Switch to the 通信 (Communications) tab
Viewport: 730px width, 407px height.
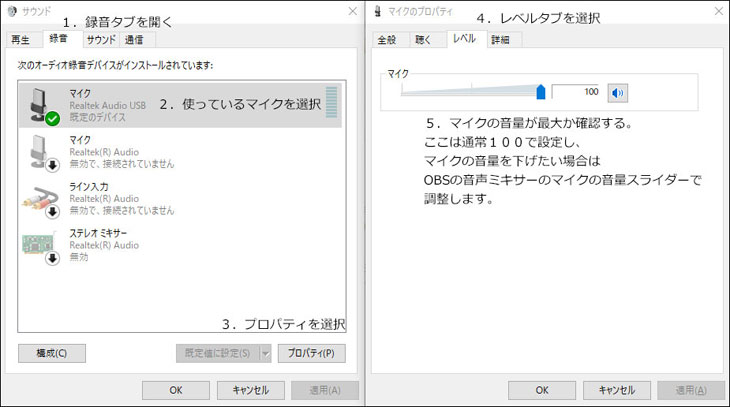click(x=135, y=40)
